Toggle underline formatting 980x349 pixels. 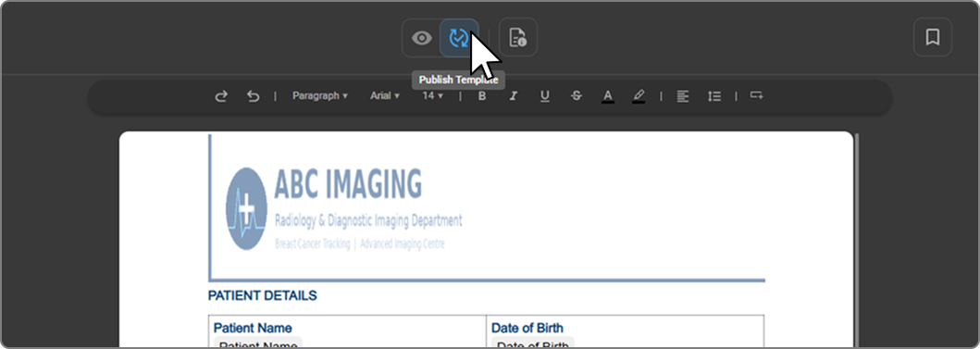point(544,96)
